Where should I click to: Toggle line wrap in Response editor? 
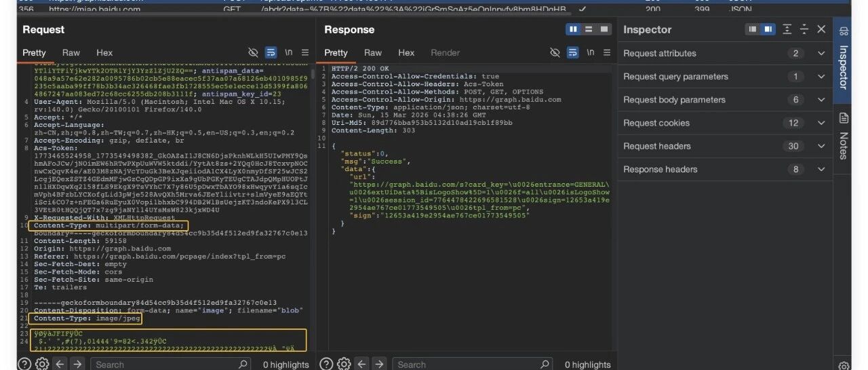click(573, 52)
